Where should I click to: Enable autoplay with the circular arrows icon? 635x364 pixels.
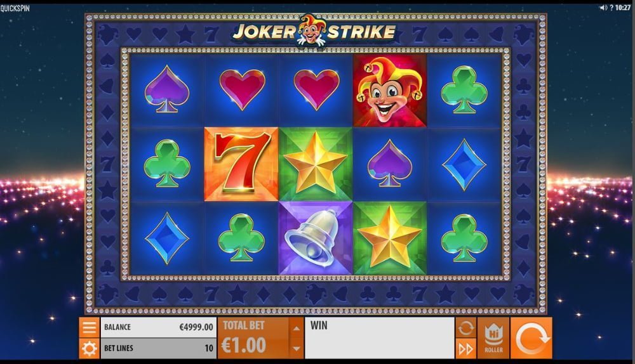(x=465, y=328)
